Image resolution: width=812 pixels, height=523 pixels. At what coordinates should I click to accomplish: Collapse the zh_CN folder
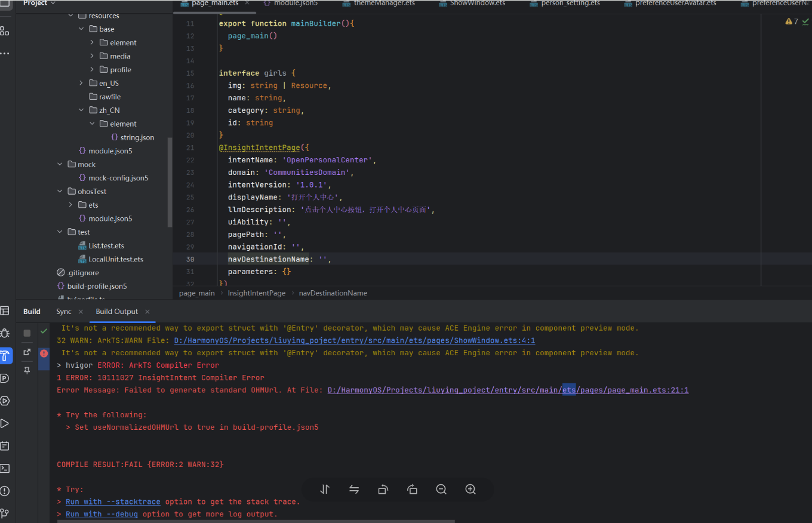[x=81, y=110]
